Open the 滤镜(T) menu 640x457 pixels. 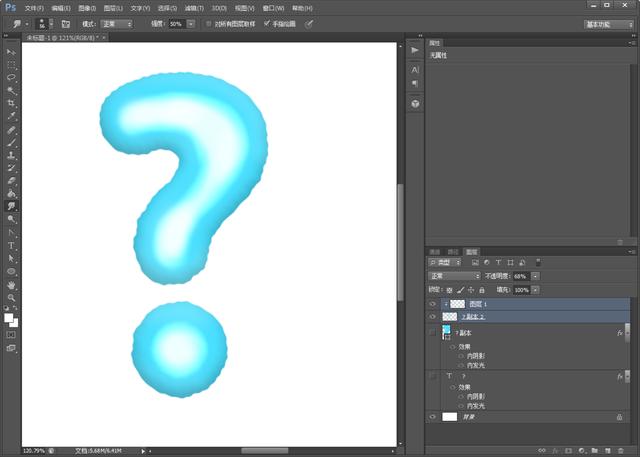194,8
